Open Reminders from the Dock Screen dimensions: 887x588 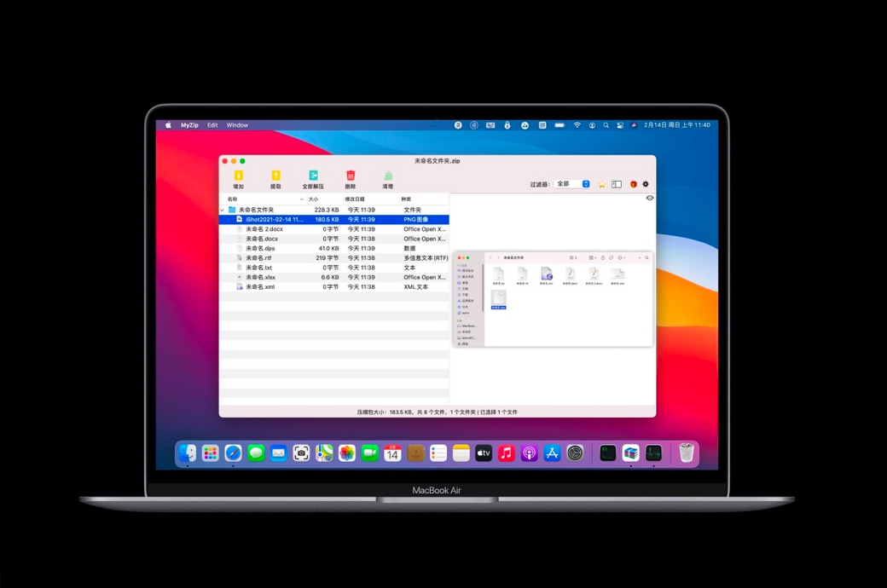[438, 453]
